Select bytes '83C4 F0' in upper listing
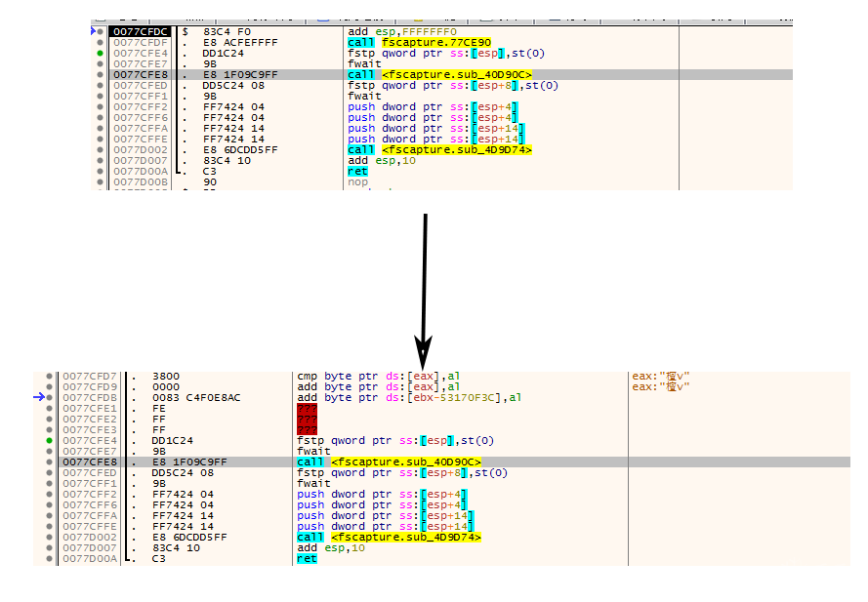868x602 pixels. pyautogui.click(x=227, y=31)
